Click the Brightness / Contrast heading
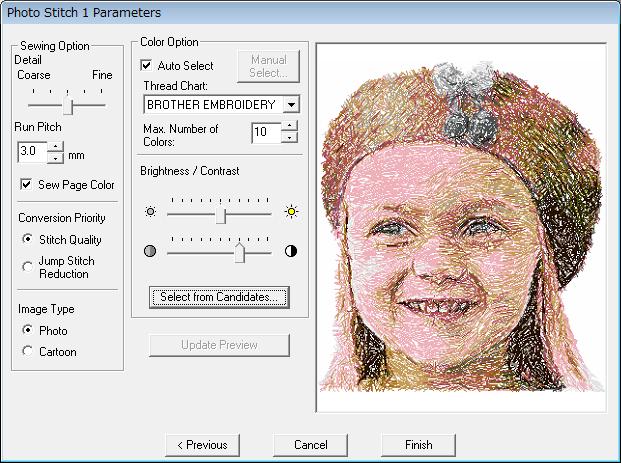621x463 pixels. (x=190, y=171)
